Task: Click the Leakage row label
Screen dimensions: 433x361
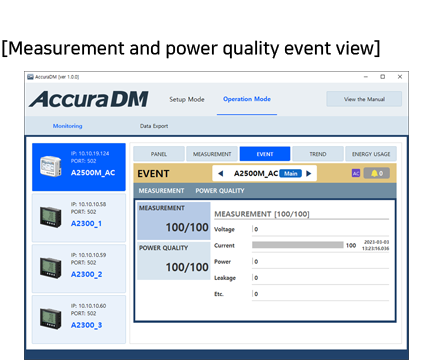Action: (225, 278)
